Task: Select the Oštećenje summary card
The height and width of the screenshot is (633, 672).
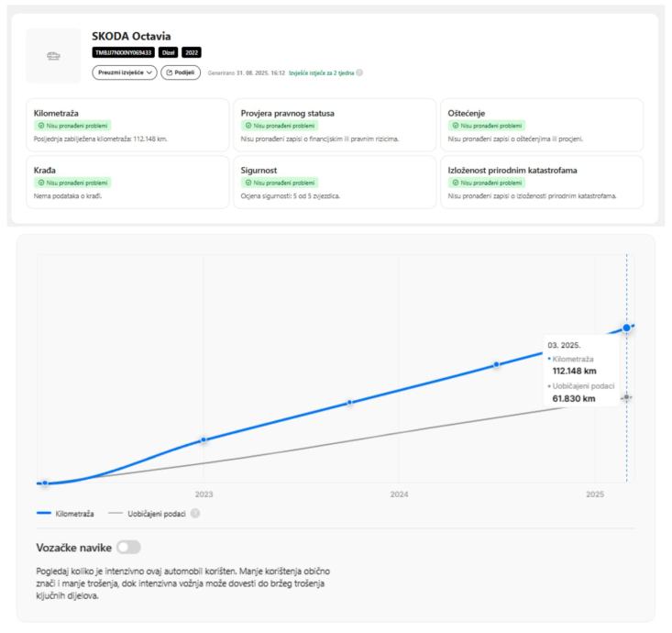Action: [x=542, y=126]
